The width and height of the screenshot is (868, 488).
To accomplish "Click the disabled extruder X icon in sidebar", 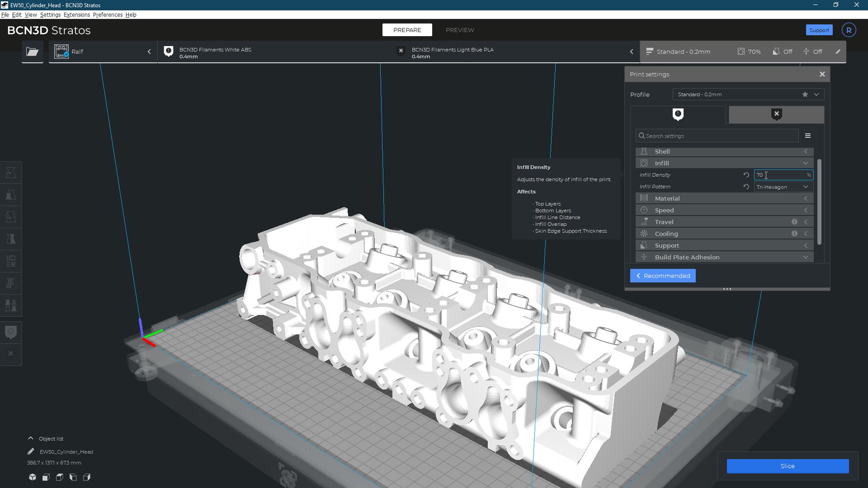I will tap(11, 353).
